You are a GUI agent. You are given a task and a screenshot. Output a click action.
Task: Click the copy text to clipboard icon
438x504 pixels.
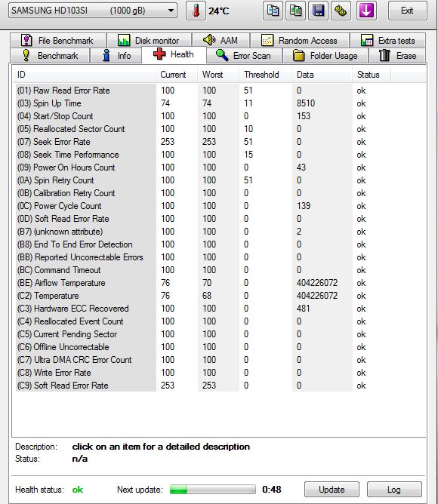pos(273,11)
